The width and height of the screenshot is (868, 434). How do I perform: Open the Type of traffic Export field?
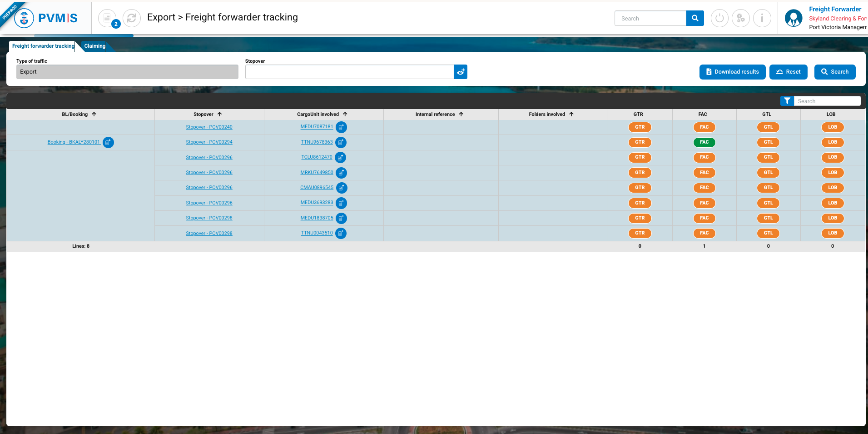pyautogui.click(x=127, y=72)
